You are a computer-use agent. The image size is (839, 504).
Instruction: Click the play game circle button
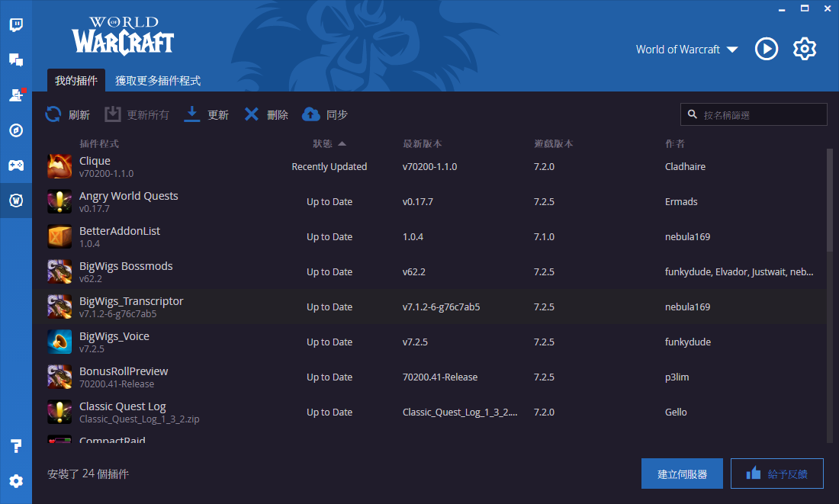pos(767,50)
